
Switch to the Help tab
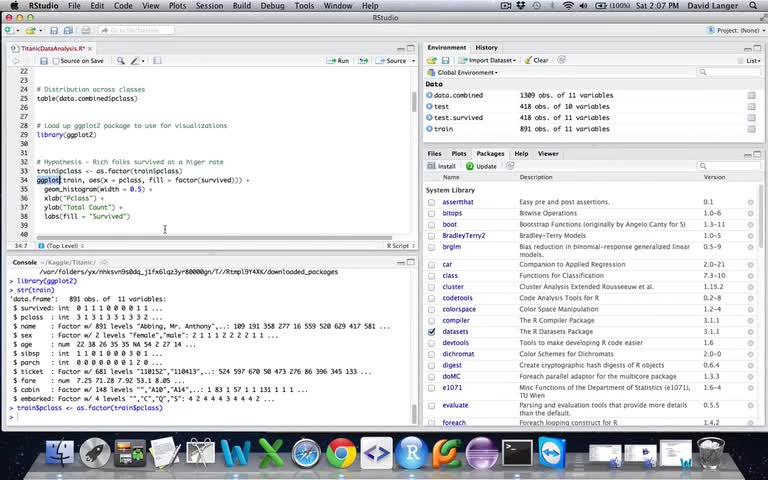coord(521,154)
